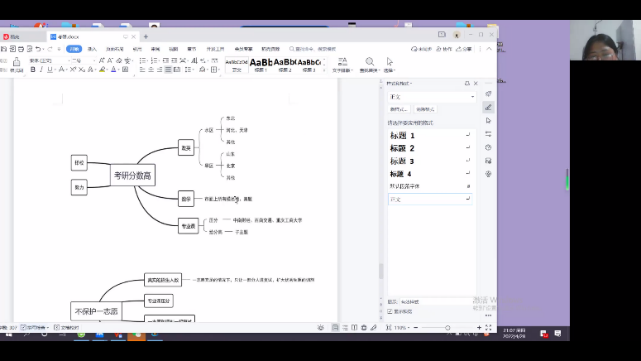Image resolution: width=641 pixels, height=361 pixels.
Task: Click the Format Painter brush icon
Action: [16, 64]
